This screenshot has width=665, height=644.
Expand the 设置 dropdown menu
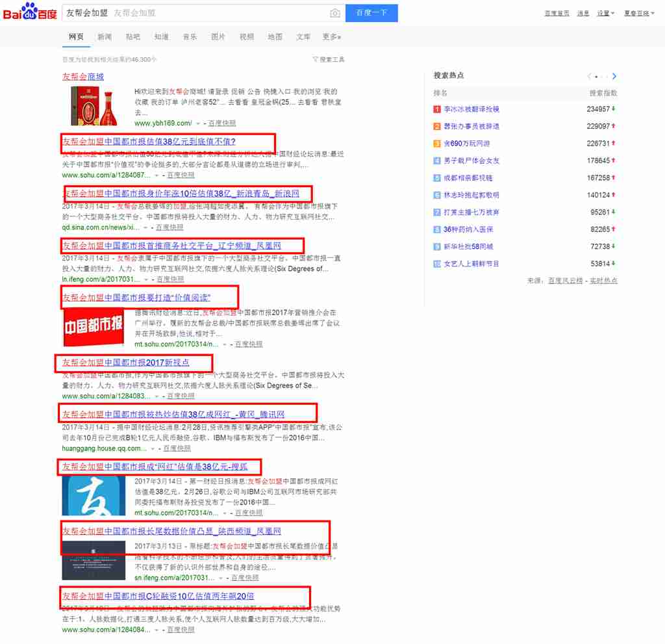(605, 13)
